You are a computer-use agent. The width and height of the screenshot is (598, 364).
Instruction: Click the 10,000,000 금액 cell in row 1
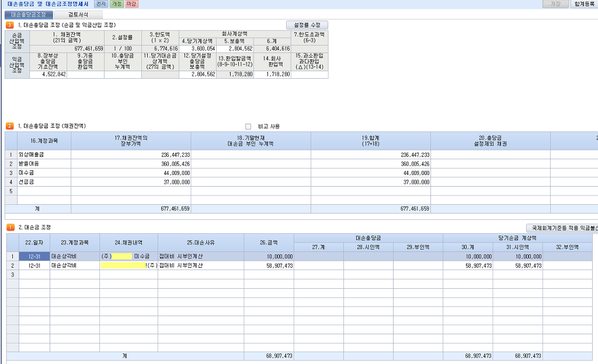[x=269, y=256]
